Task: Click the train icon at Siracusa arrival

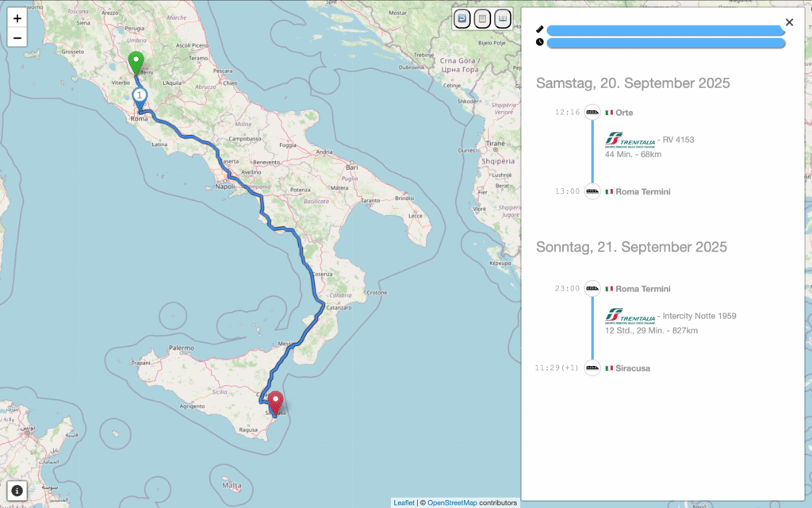Action: (x=592, y=368)
